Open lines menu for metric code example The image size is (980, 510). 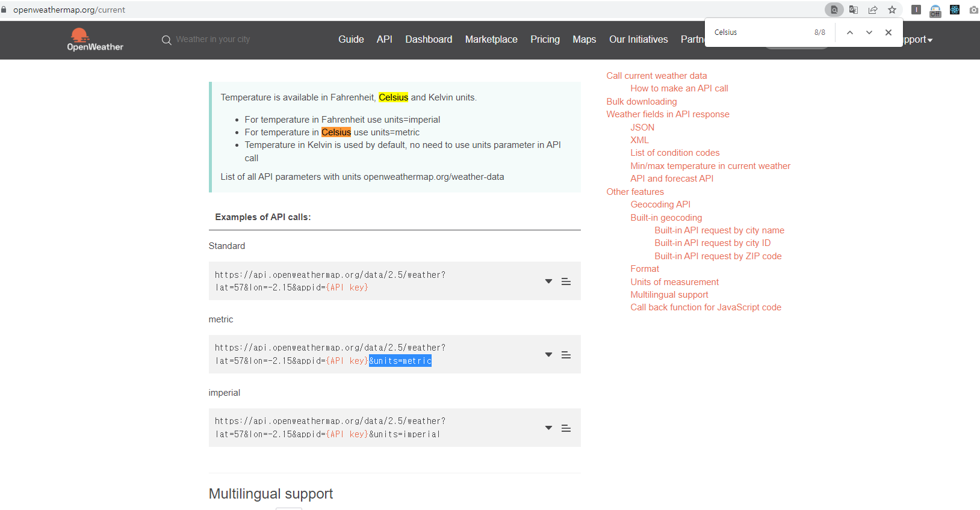coord(566,355)
